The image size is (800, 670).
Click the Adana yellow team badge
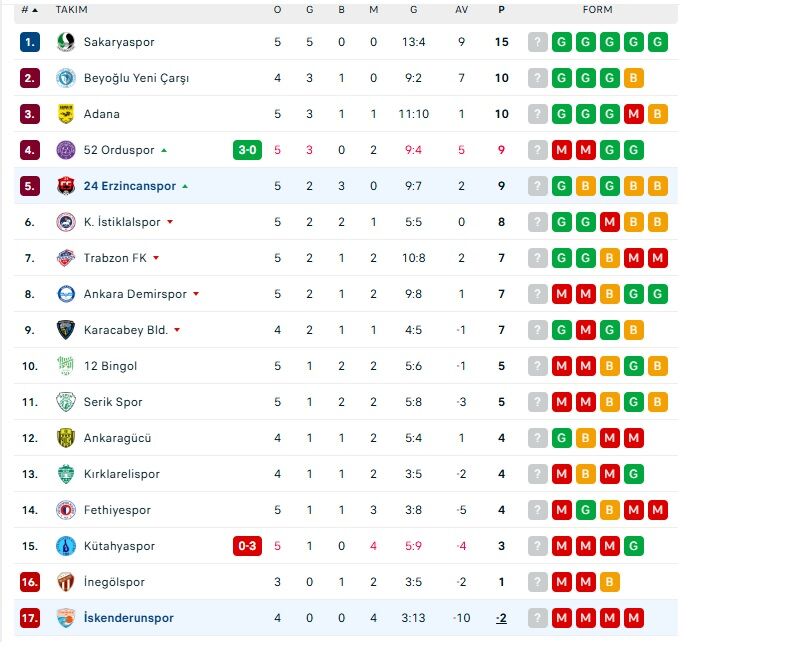click(66, 114)
